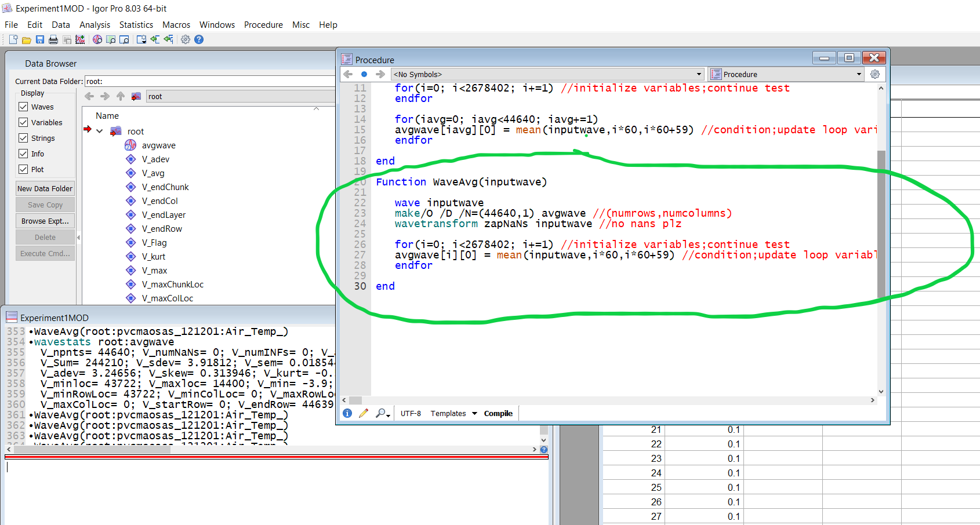Open the Macros menu
The height and width of the screenshot is (525, 980).
tap(176, 24)
